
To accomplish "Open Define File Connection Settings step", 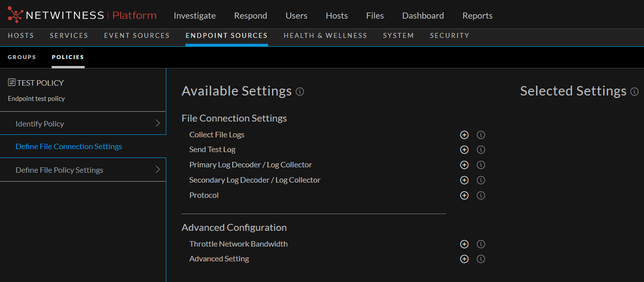I will point(69,147).
